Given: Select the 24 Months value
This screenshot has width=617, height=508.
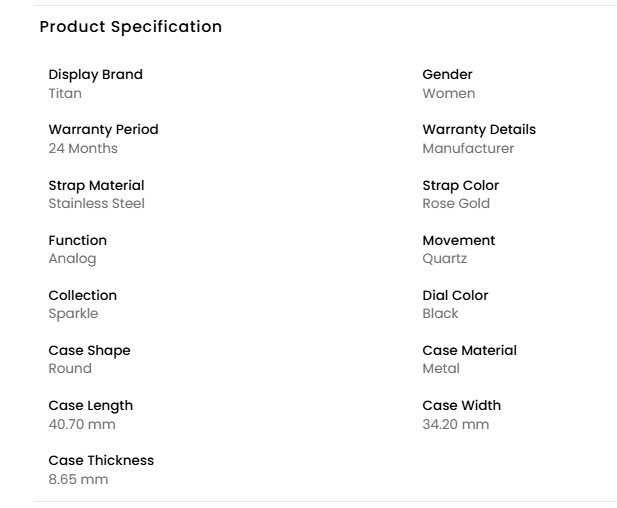Looking at the screenshot, I should (x=83, y=148).
